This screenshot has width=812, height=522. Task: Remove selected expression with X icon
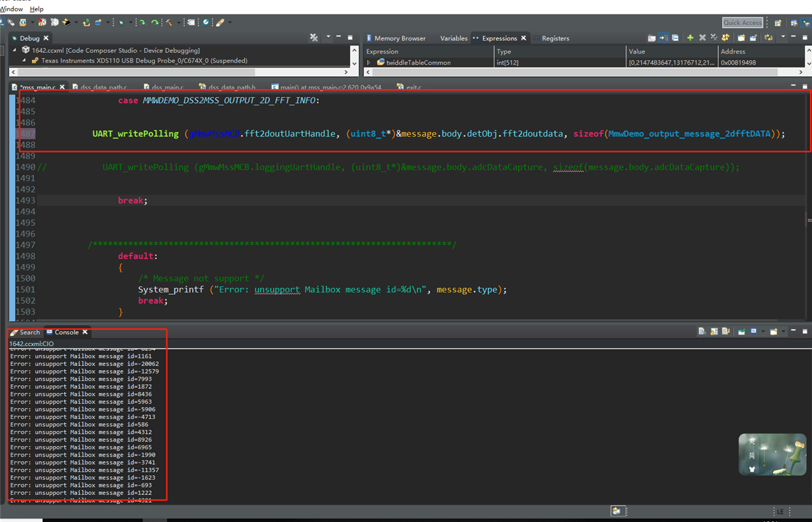coord(702,38)
